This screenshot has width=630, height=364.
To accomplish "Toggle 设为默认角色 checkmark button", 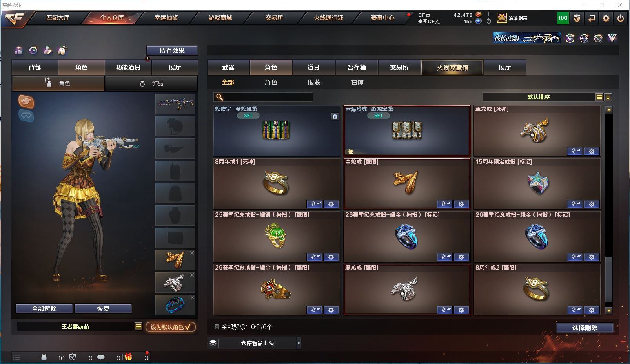I will tap(171, 327).
